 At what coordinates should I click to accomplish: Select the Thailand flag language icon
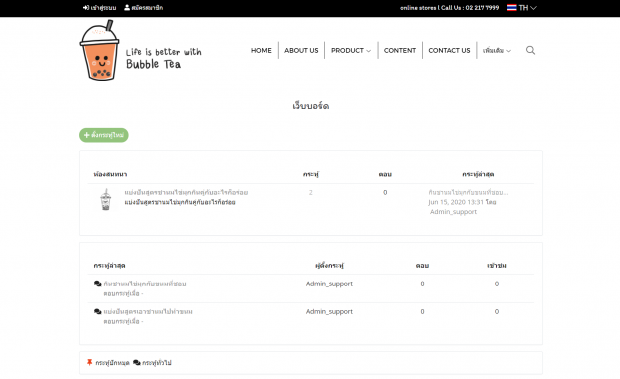[512, 8]
